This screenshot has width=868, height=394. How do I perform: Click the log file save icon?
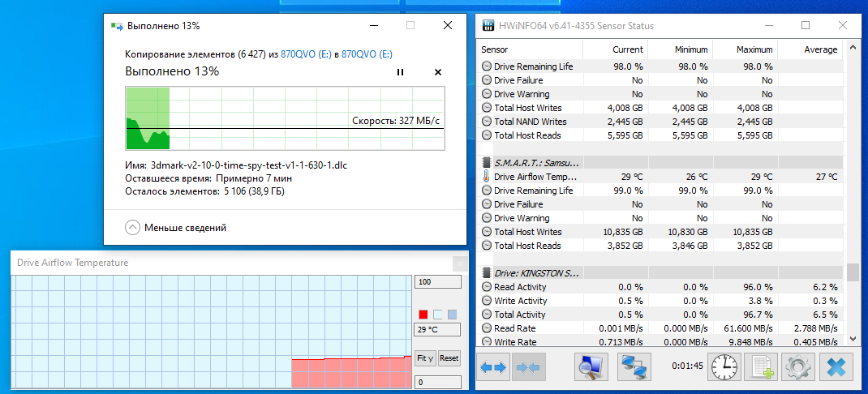click(762, 367)
